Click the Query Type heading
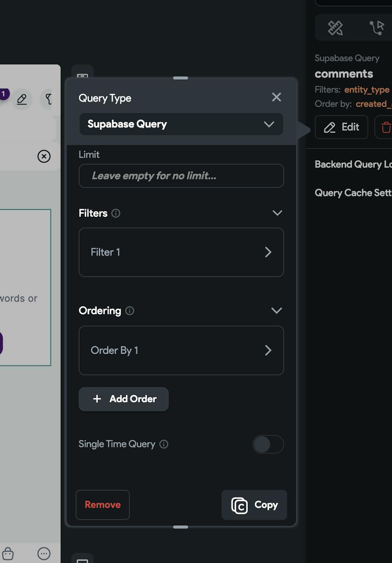 tap(105, 98)
